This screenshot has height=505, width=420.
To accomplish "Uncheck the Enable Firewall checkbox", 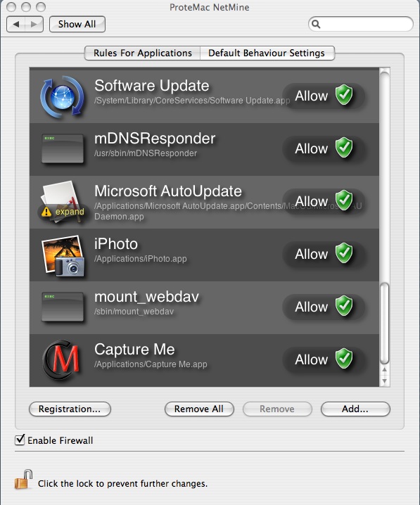I will pos(20,440).
